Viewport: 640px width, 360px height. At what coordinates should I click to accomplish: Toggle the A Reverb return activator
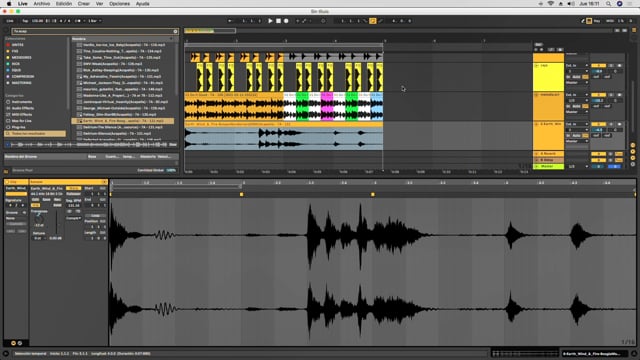[x=598, y=154]
